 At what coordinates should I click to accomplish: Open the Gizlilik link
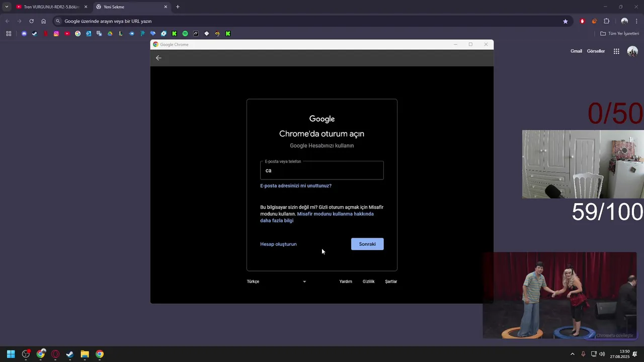coord(369,282)
